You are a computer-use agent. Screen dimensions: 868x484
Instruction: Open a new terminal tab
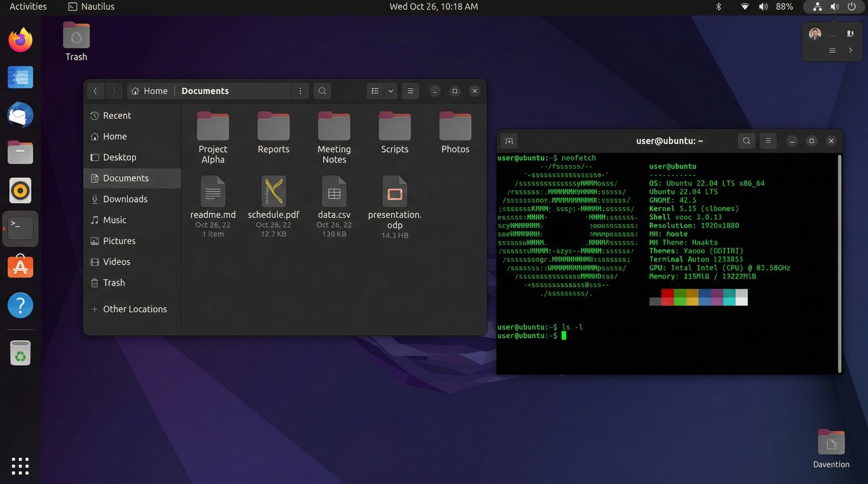tap(508, 140)
